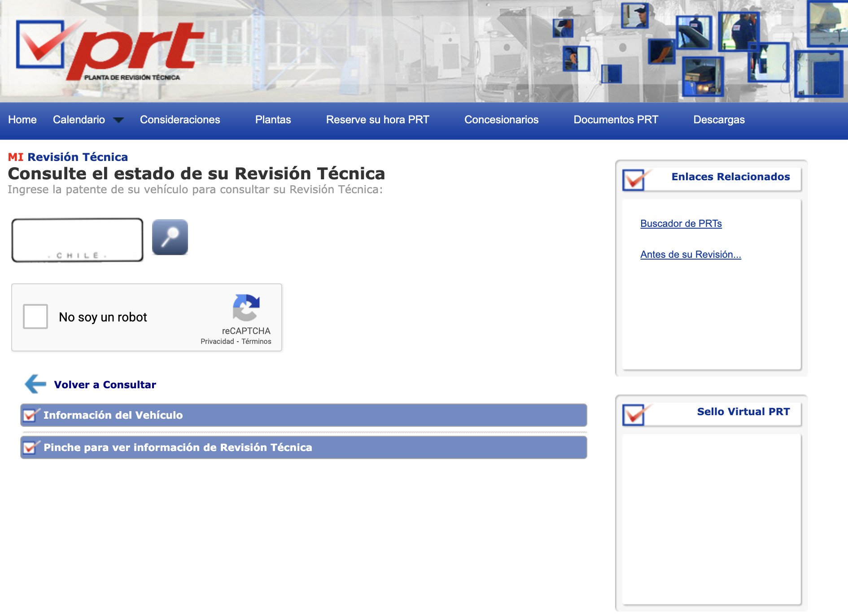This screenshot has height=616, width=848.
Task: Click the Antes de su Revisión link
Action: click(x=691, y=254)
